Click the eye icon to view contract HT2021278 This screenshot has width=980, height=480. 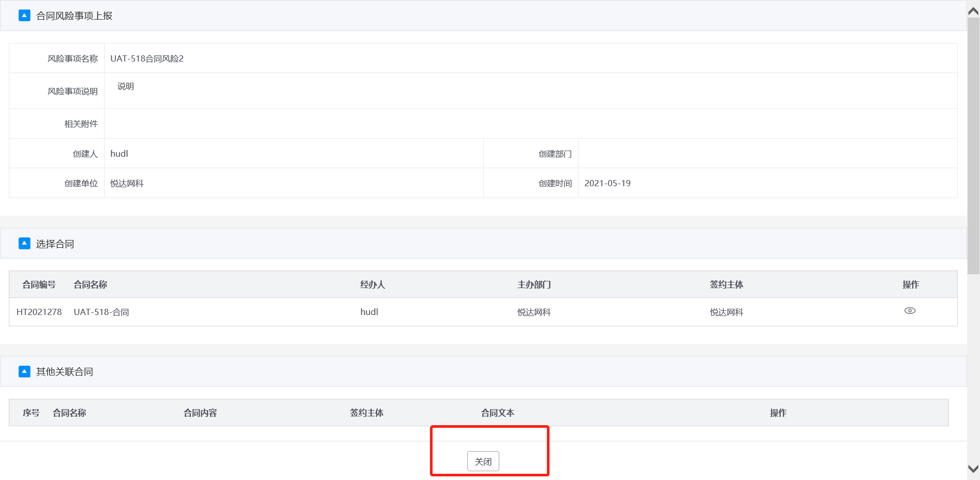point(910,311)
